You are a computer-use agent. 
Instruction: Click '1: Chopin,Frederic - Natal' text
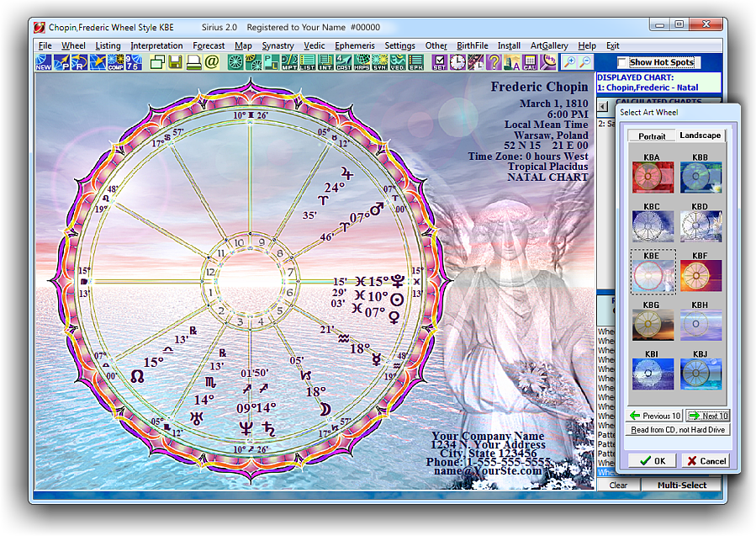[648, 88]
